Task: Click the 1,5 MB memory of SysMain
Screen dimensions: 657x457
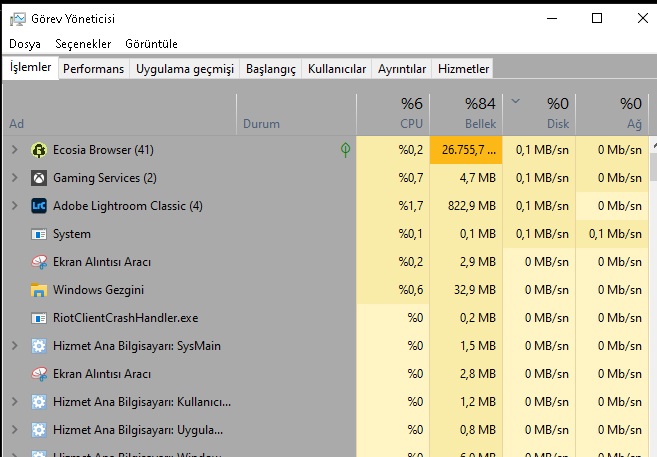Action: [478, 346]
